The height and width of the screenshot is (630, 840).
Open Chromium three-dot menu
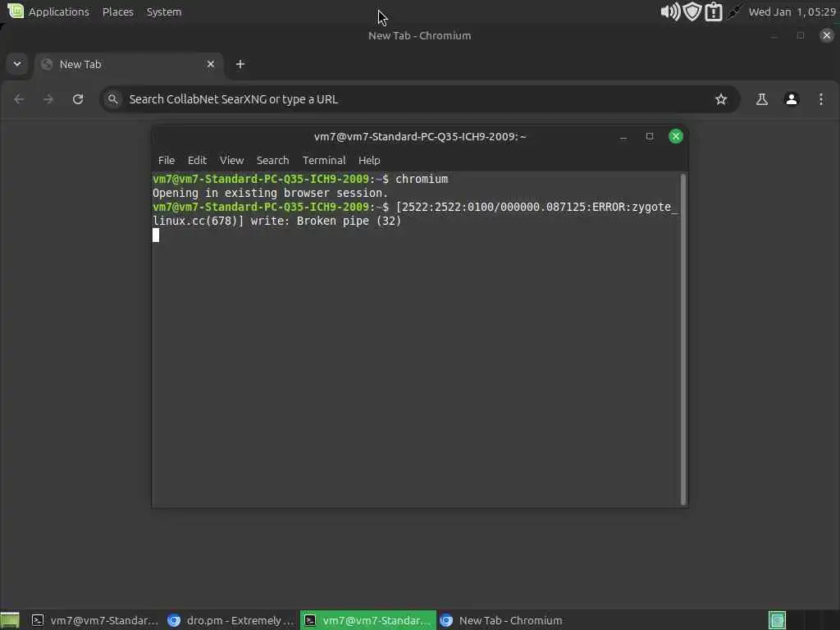[820, 99]
